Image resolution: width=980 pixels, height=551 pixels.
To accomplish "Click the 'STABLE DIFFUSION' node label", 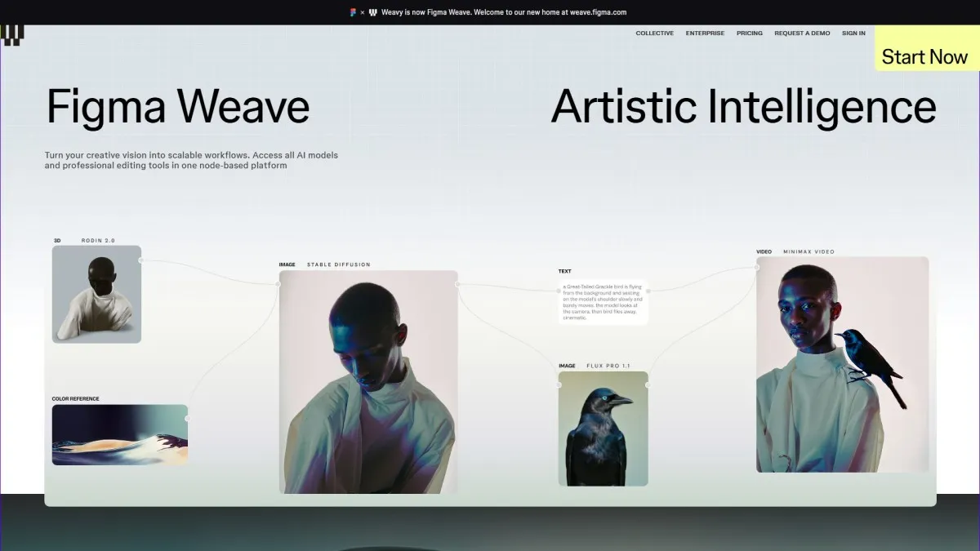I will coord(338,264).
